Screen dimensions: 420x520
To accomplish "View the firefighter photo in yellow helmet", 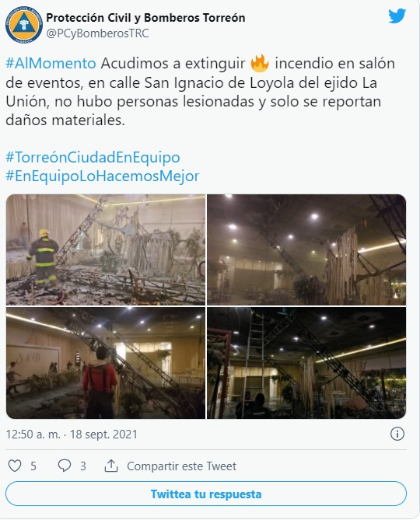I will [106, 250].
